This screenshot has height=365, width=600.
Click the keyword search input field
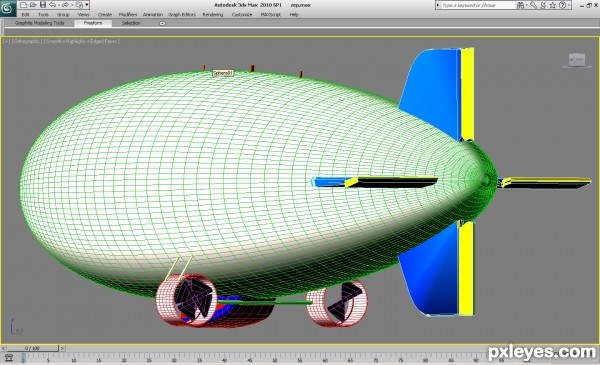(478, 5)
